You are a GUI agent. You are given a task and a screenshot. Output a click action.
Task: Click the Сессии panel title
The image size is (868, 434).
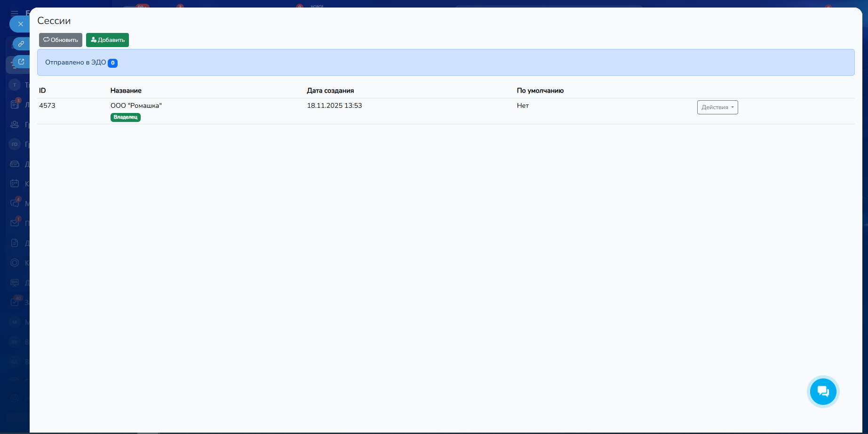[x=54, y=21]
